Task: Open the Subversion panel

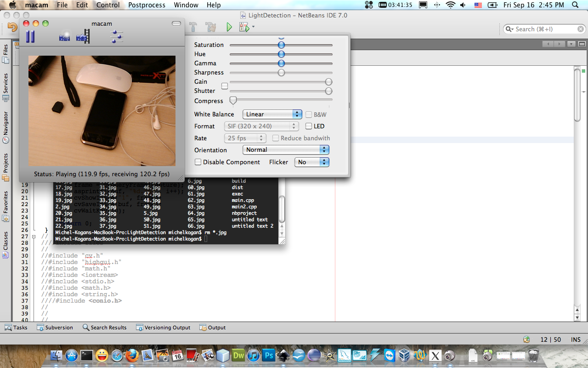Action: (55, 328)
